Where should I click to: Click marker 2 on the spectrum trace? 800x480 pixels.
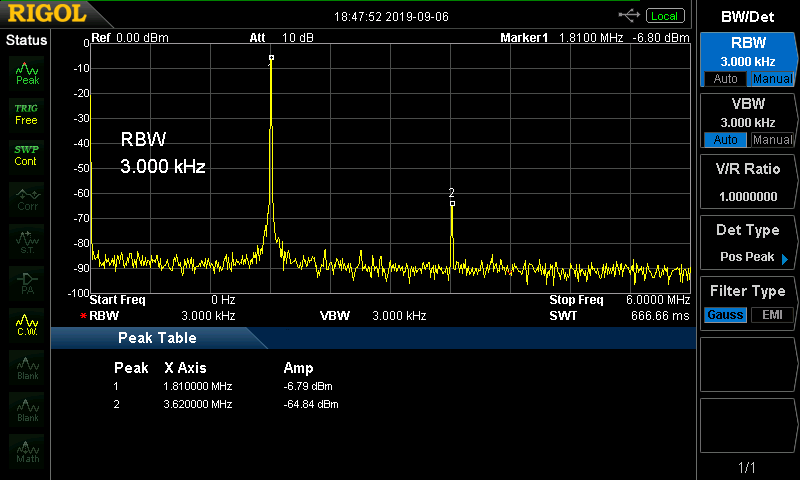452,203
